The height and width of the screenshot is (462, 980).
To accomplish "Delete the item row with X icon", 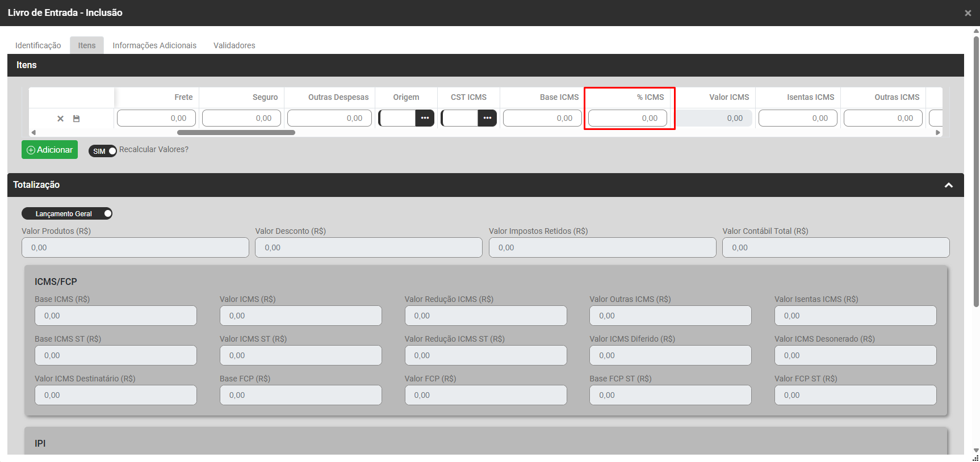I will tap(60, 119).
